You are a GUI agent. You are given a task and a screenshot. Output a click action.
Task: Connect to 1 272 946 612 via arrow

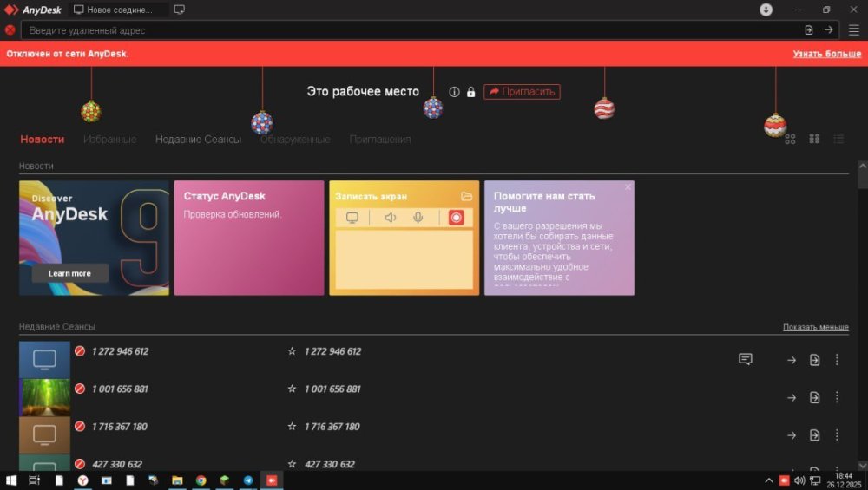(x=792, y=360)
